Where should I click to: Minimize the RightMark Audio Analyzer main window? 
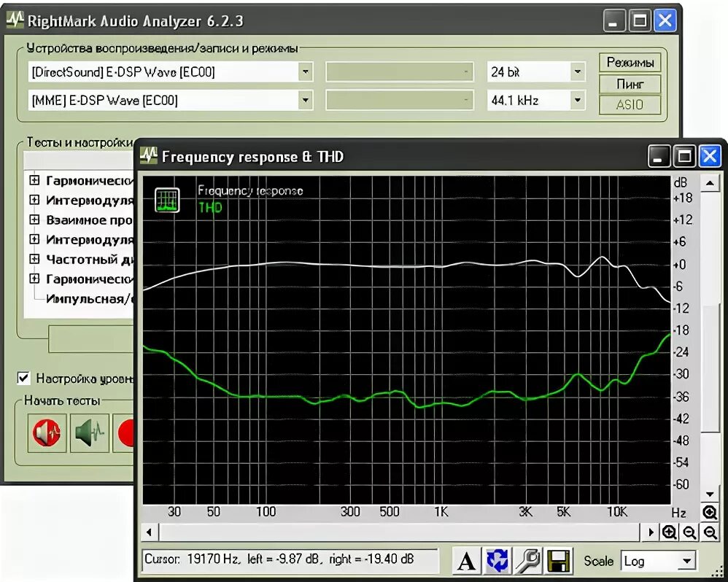pyautogui.click(x=613, y=21)
